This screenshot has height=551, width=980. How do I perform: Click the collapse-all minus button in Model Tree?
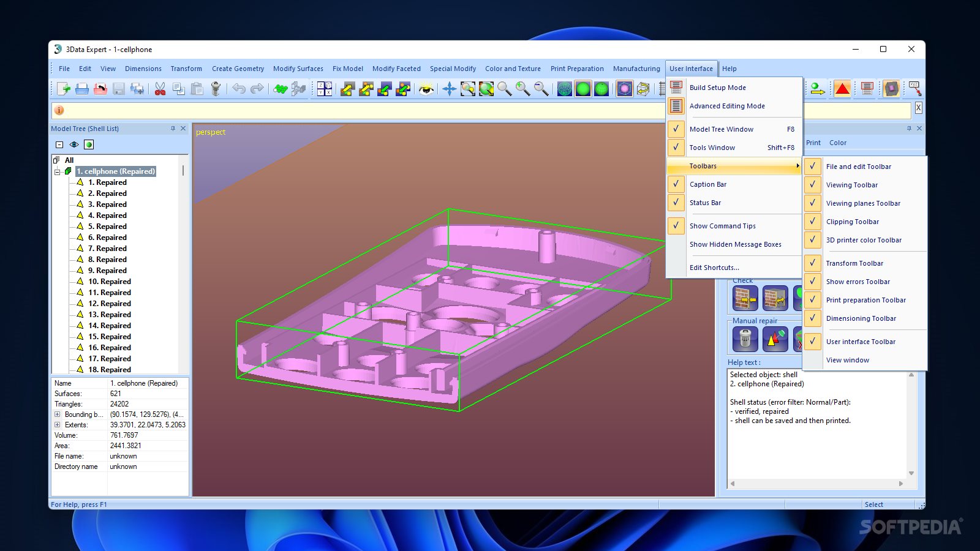point(59,144)
